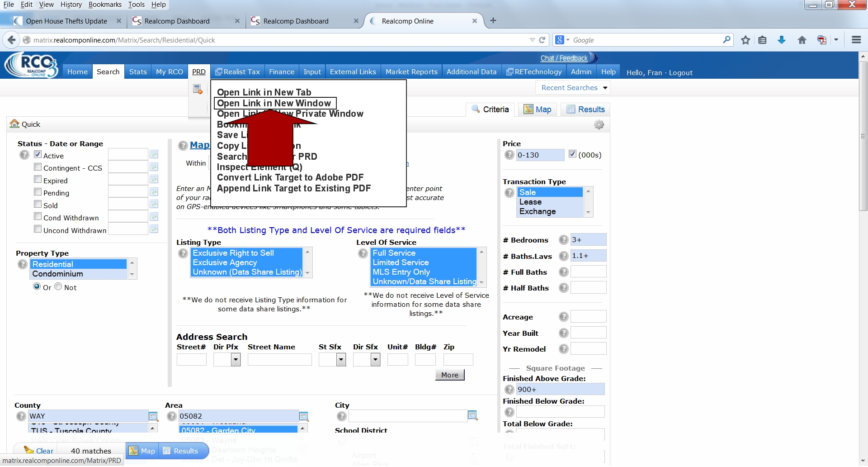This screenshot has width=868, height=467.
Task: Click the browser back arrow button
Action: [x=12, y=40]
